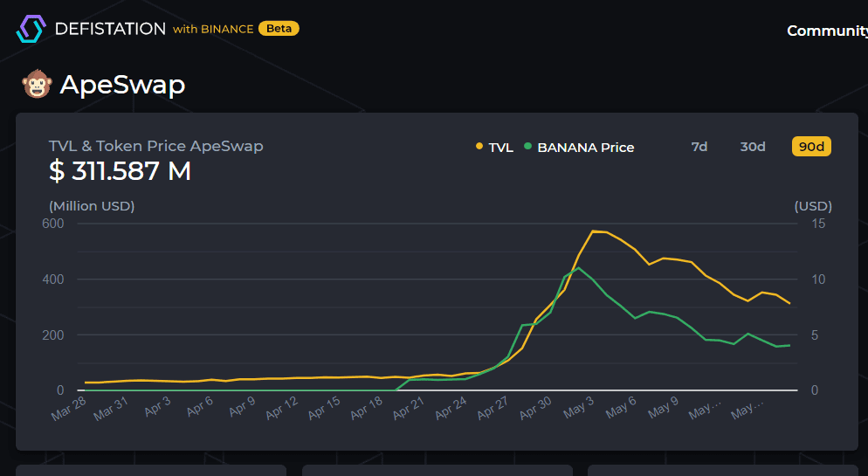The height and width of the screenshot is (476, 868).
Task: Select the 90d time range button
Action: coord(811,147)
